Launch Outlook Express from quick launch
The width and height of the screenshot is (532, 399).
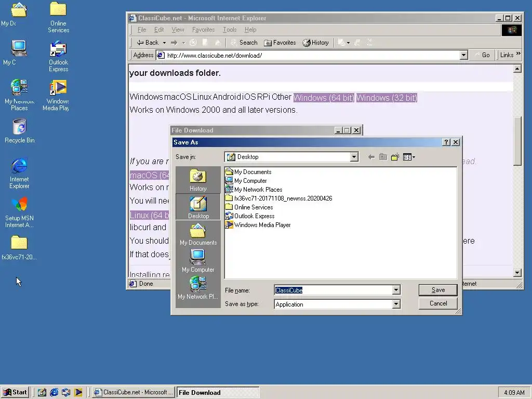66,392
